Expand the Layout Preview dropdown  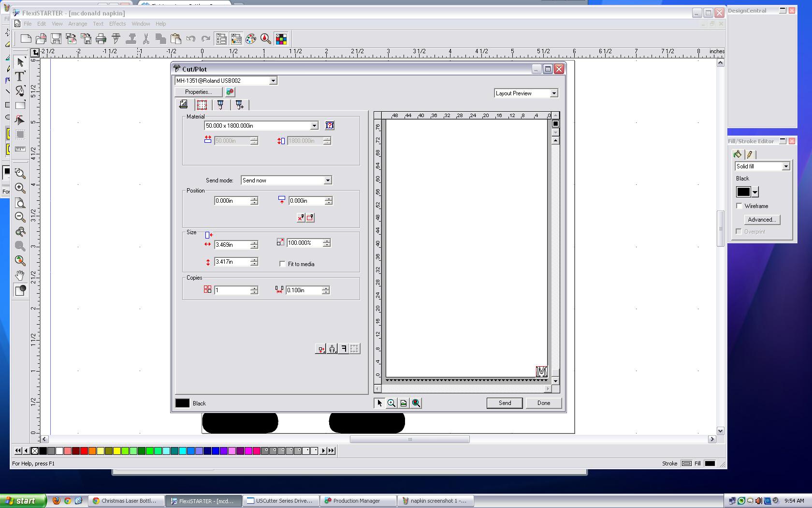pos(554,93)
